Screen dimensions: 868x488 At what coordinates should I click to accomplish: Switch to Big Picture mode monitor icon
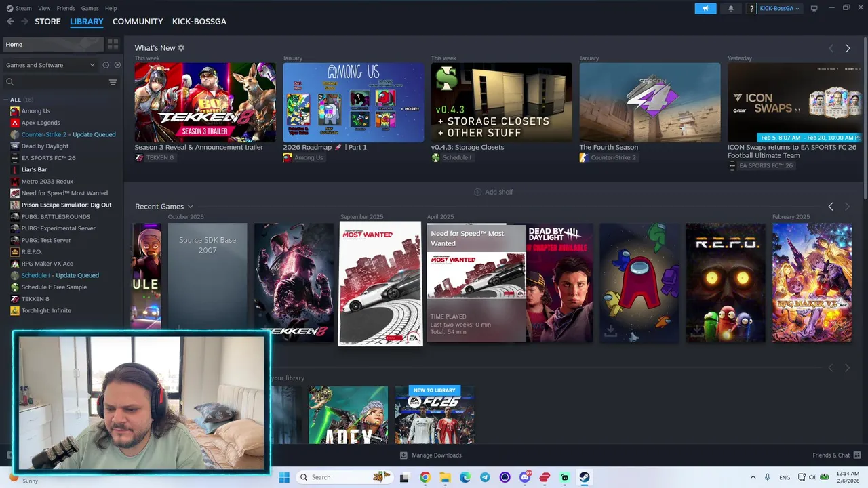[814, 8]
